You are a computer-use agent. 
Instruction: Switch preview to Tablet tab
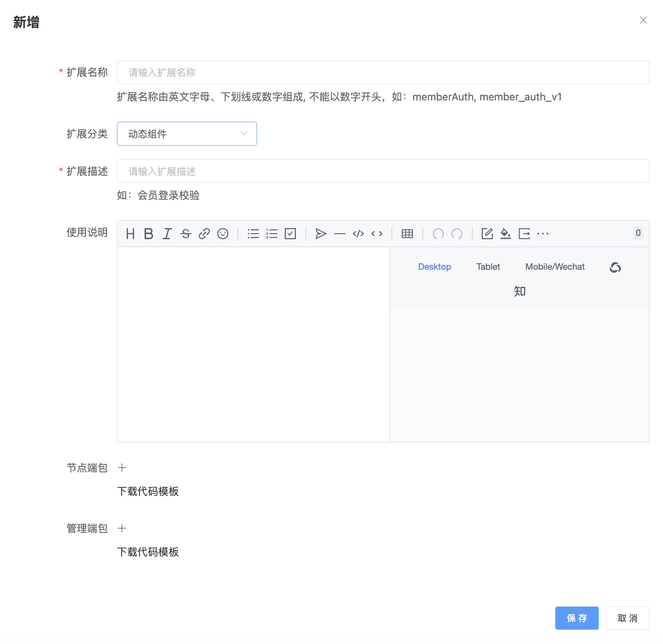pos(488,267)
